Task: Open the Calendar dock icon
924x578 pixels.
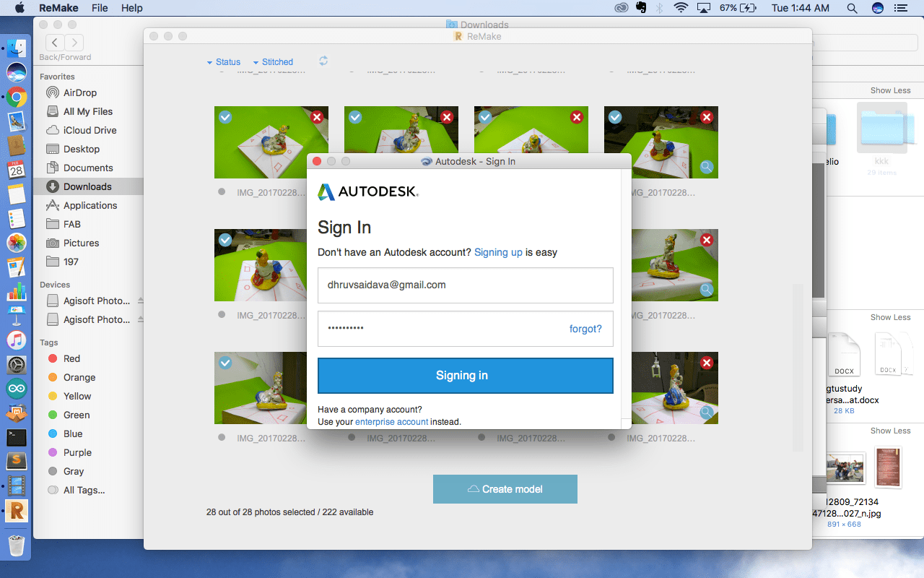Action: 17,170
